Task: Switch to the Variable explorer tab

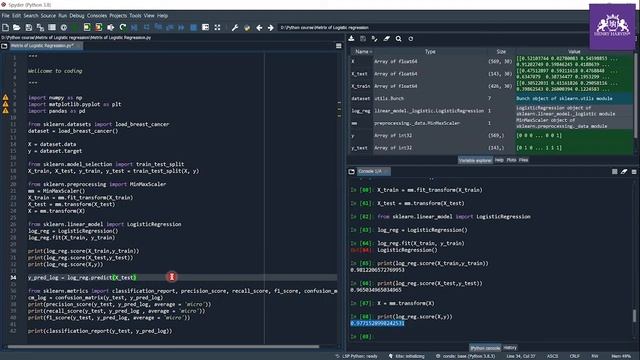Action: pyautogui.click(x=475, y=160)
